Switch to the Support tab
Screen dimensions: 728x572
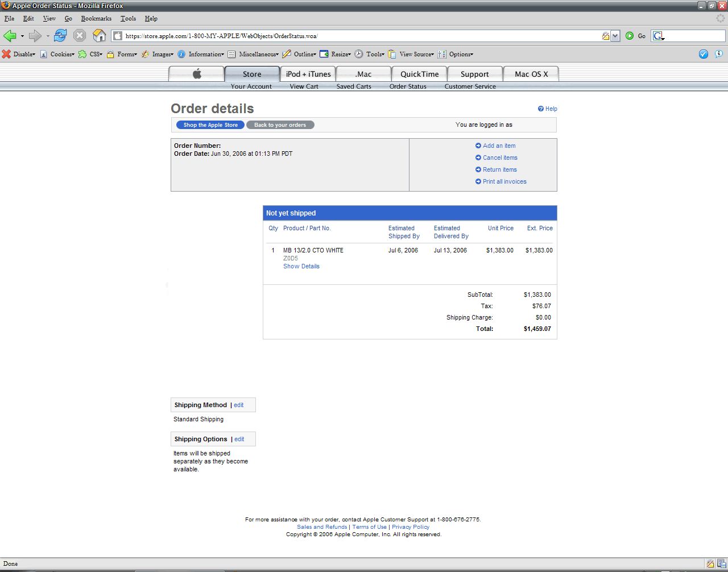[475, 74]
